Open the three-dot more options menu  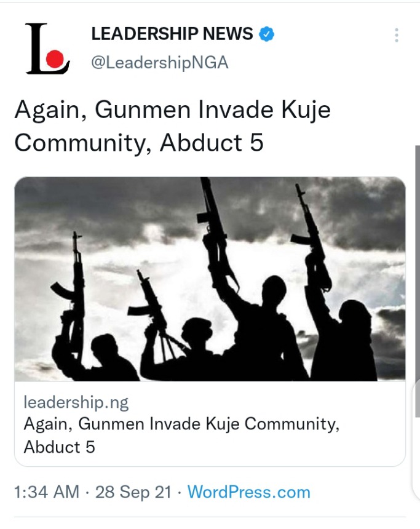pyautogui.click(x=397, y=35)
